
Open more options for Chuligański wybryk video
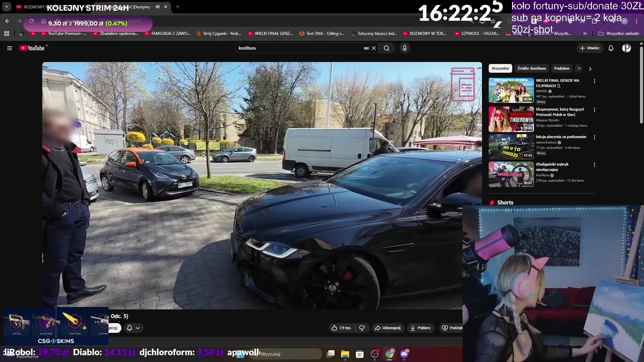click(594, 165)
